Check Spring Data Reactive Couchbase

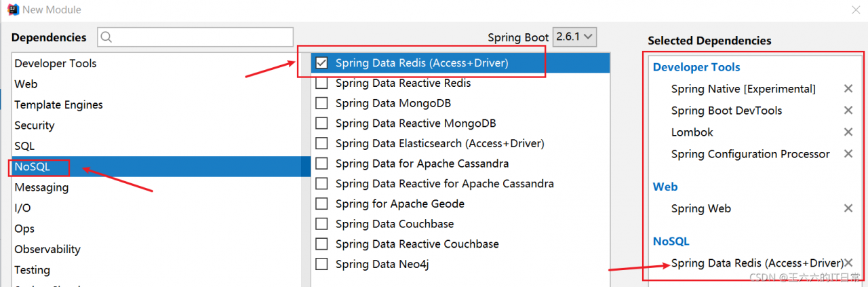322,244
